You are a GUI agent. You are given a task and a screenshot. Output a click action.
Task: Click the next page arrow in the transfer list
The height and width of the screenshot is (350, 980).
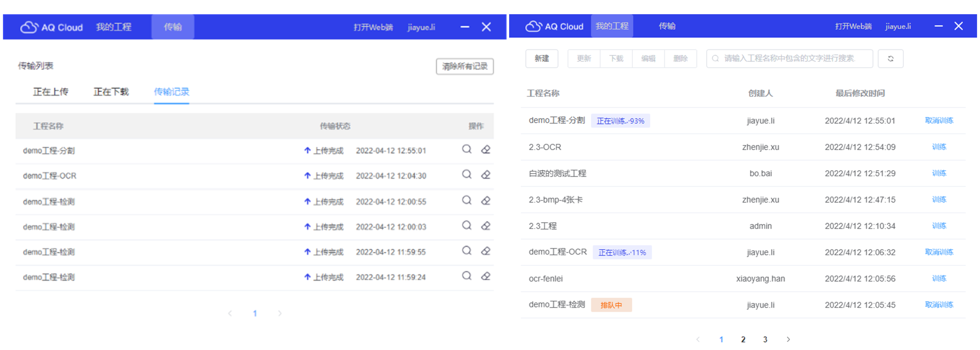coord(280,313)
